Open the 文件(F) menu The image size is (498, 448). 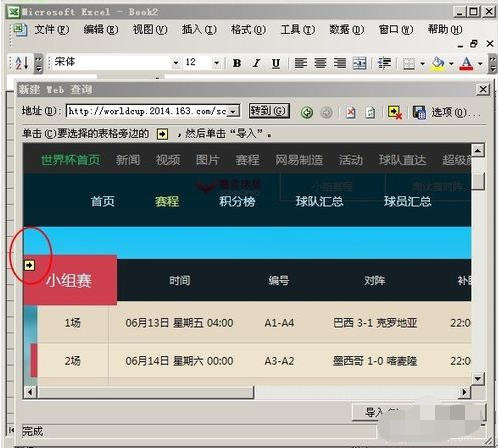coord(52,30)
